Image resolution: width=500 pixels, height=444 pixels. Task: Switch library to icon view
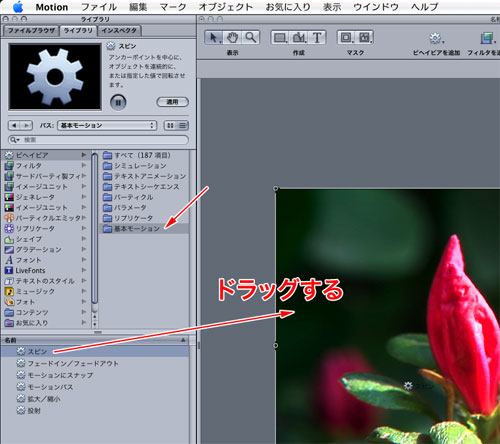pyautogui.click(x=170, y=125)
